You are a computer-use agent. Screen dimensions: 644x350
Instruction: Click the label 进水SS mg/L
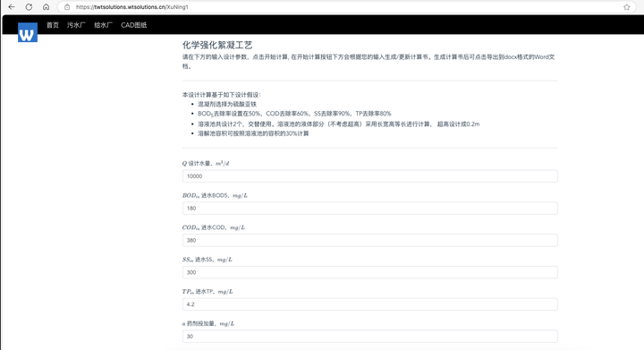pos(208,260)
